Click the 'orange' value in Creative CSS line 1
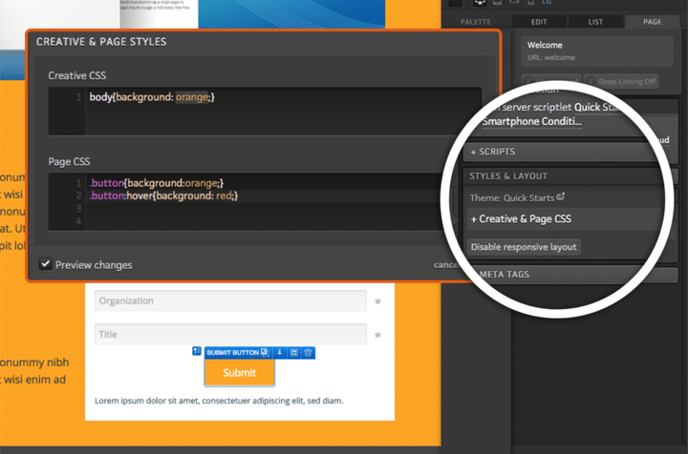 [192, 97]
